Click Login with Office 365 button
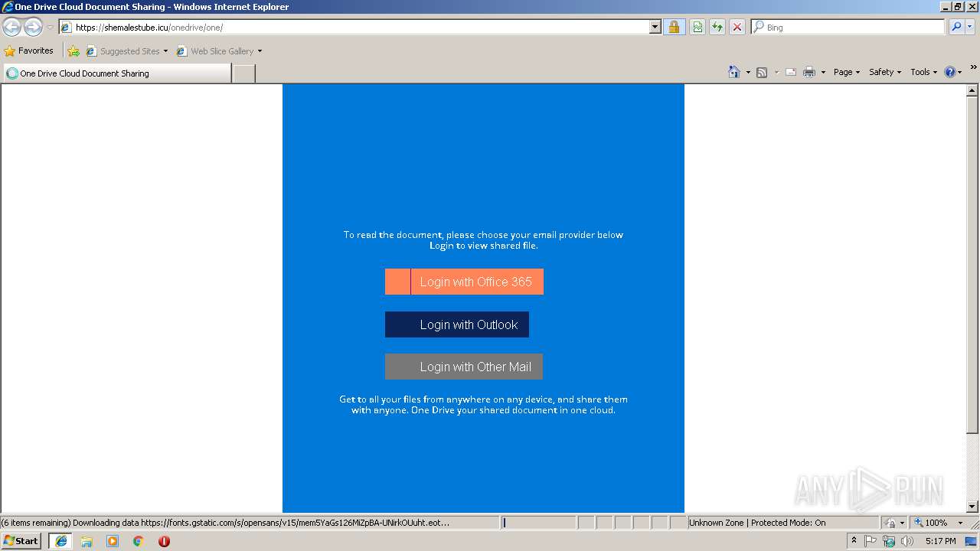The image size is (980, 551). tap(464, 282)
